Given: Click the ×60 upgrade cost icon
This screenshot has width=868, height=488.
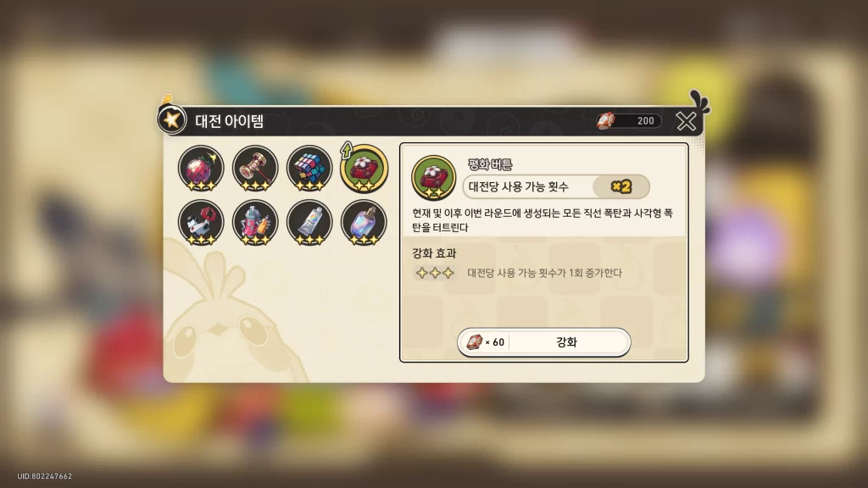Looking at the screenshot, I should [475, 342].
